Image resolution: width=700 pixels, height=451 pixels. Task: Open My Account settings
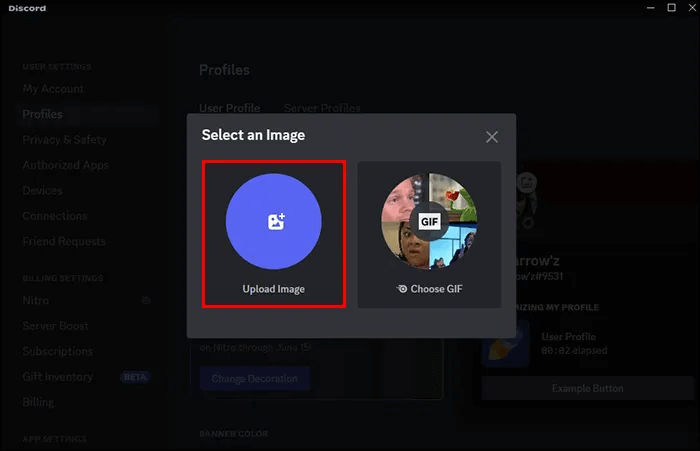(x=53, y=89)
